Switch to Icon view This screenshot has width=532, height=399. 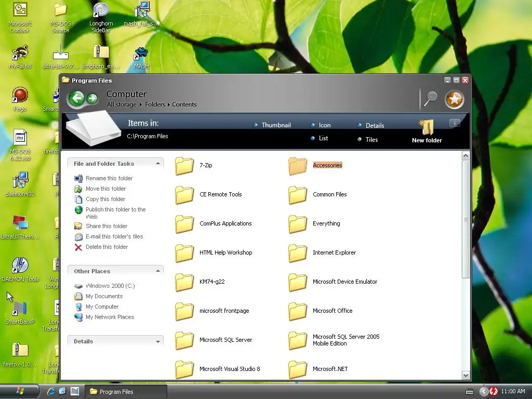pyautogui.click(x=321, y=125)
